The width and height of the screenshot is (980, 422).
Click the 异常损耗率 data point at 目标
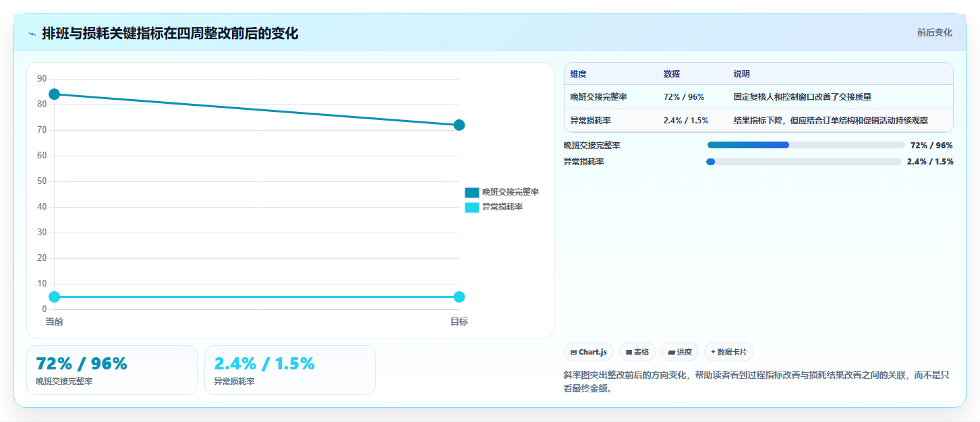coord(459,297)
